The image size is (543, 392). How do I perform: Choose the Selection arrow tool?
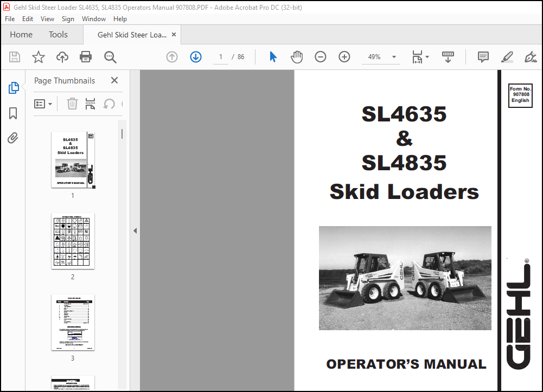click(273, 57)
